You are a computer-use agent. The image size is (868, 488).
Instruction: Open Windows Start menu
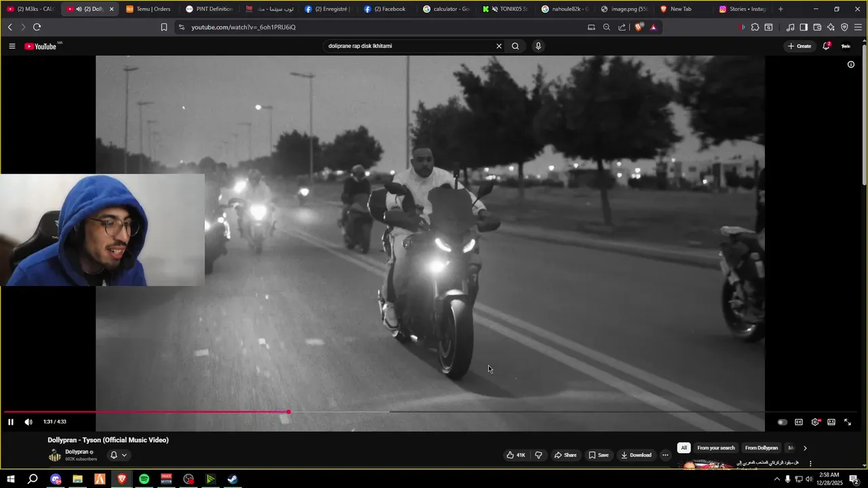(x=11, y=479)
